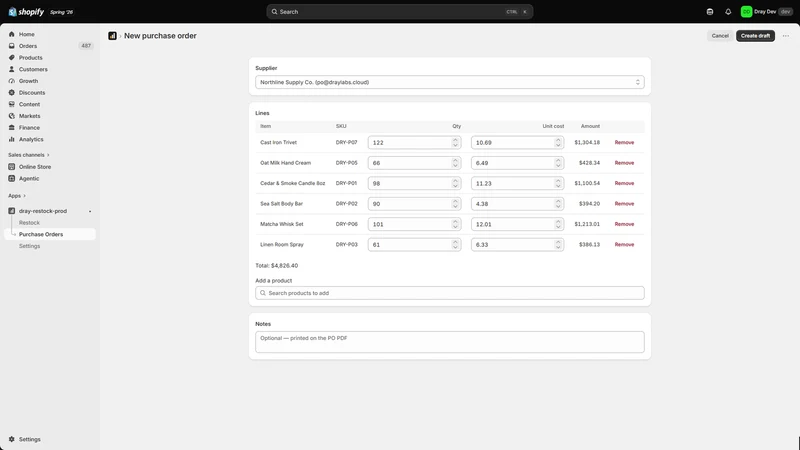Screen dimensions: 800x450
Task: Open the Orders inbox icon
Action: 12,46
